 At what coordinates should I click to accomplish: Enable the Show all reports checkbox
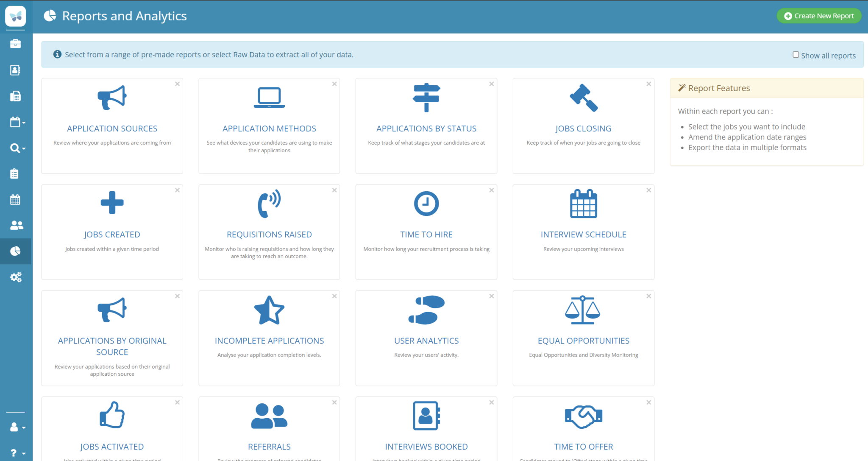[796, 55]
